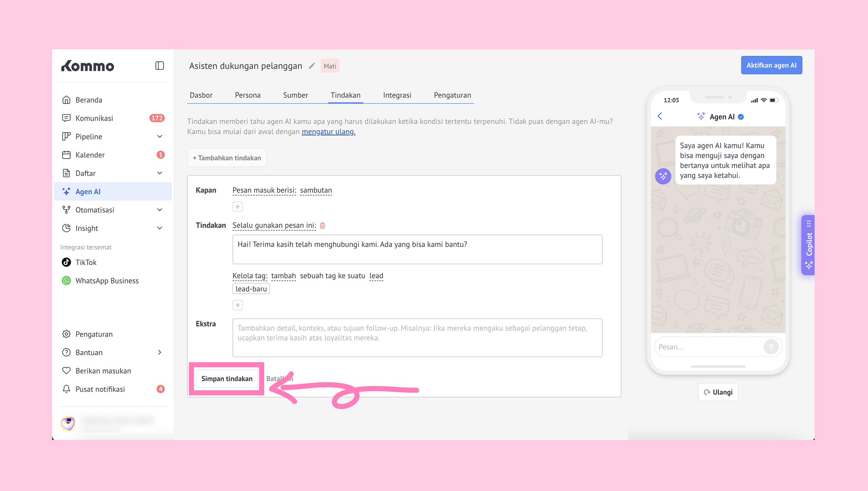Expand the Insight menu chevron
The height and width of the screenshot is (491, 868).
[160, 228]
